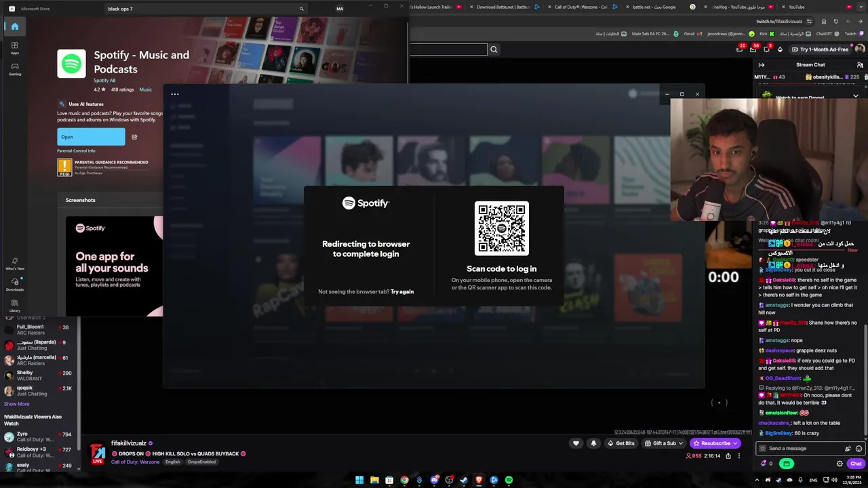This screenshot has height=488, width=868.
Task: Click the Resubscribe button
Action: click(x=715, y=443)
